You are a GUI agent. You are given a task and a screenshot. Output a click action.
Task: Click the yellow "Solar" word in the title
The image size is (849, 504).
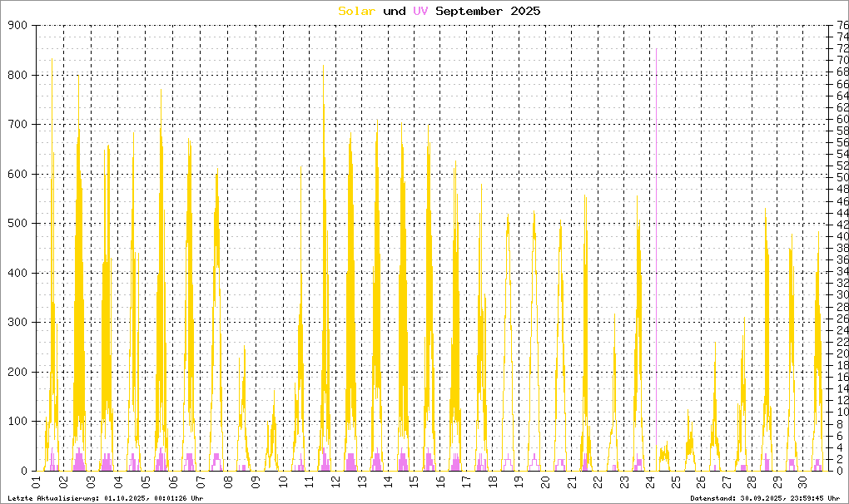tap(357, 11)
